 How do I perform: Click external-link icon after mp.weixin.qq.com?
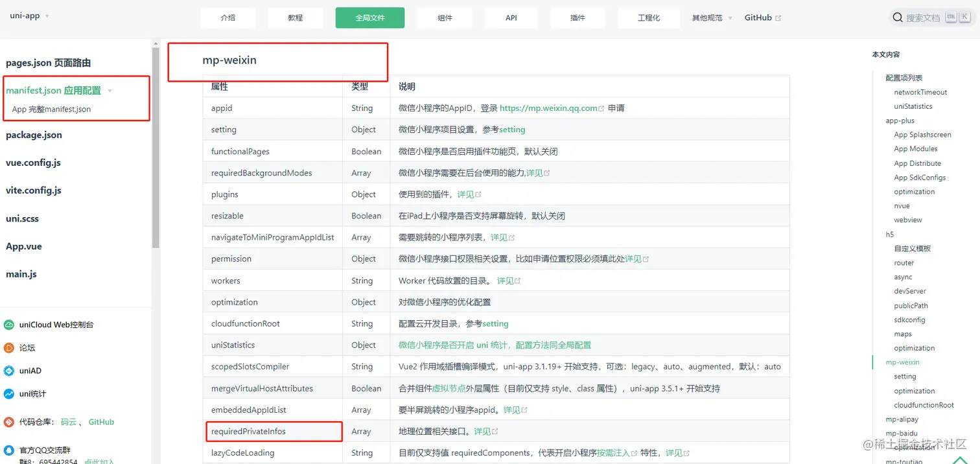click(x=601, y=108)
